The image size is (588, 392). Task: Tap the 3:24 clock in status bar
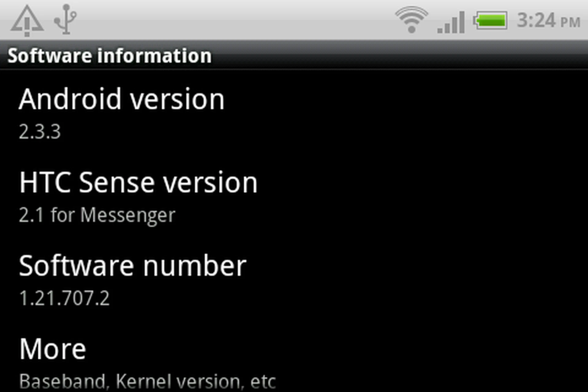click(x=536, y=20)
